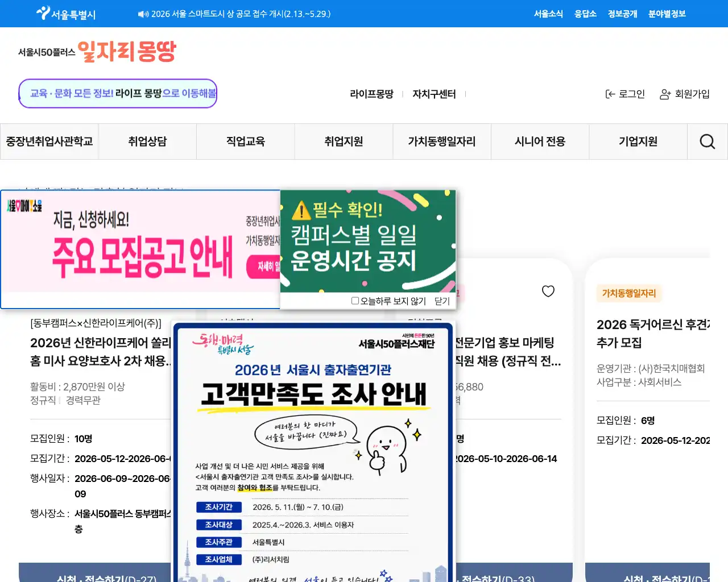Open 2026 독거어르신 후견 추가 모집 title
This screenshot has width=728, height=582.
pyautogui.click(x=653, y=334)
